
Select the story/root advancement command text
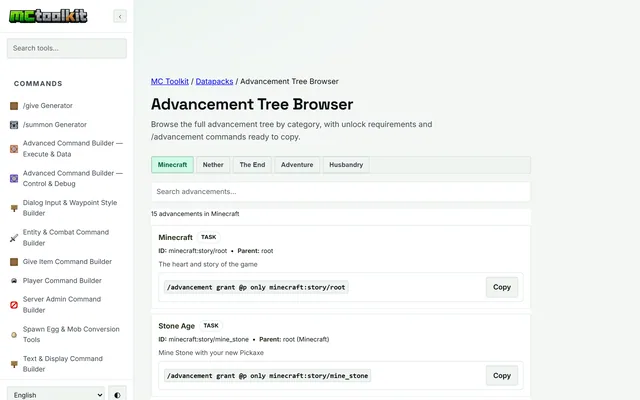coord(256,287)
